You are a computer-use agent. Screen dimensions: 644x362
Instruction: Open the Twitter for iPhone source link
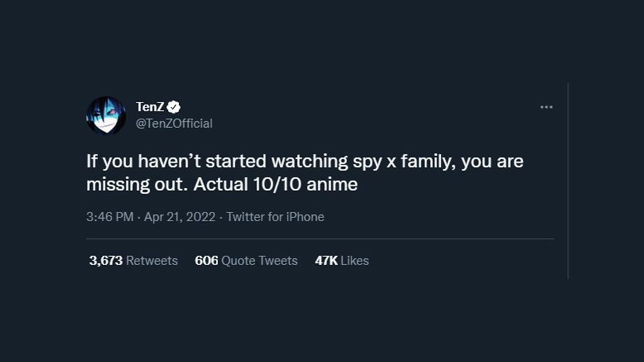275,217
